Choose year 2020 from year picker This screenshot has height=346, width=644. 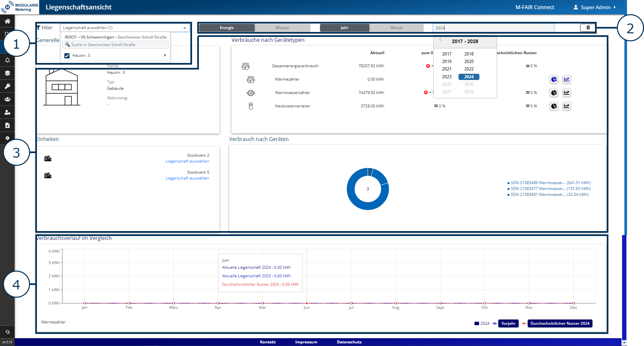coord(469,61)
